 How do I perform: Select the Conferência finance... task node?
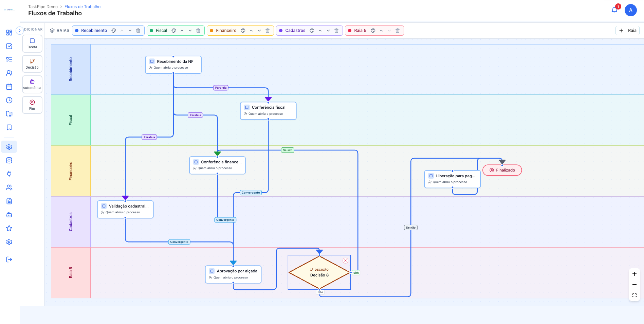tap(217, 165)
